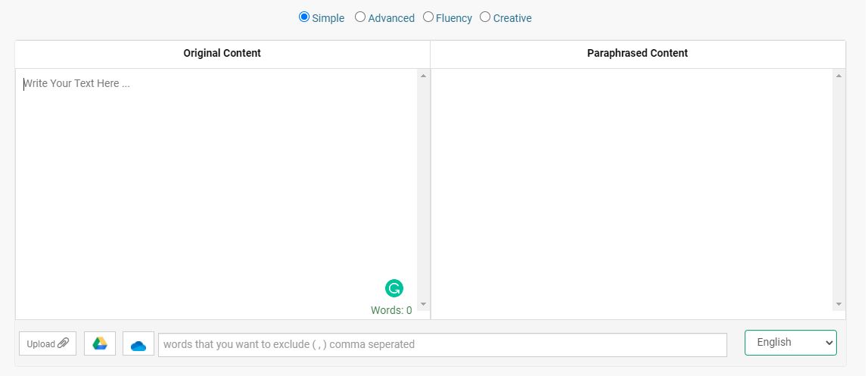Import file from Google Drive icon
This screenshot has height=376, width=868.
coord(100,343)
